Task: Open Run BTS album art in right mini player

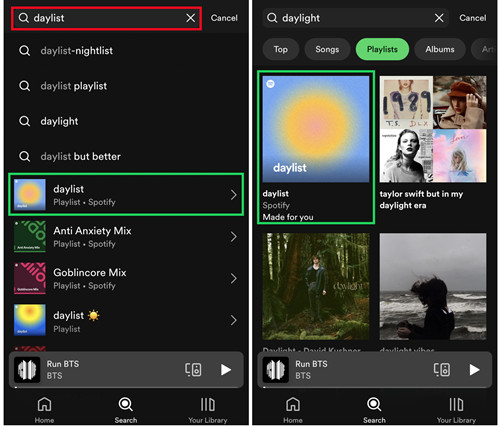Action: pos(276,370)
